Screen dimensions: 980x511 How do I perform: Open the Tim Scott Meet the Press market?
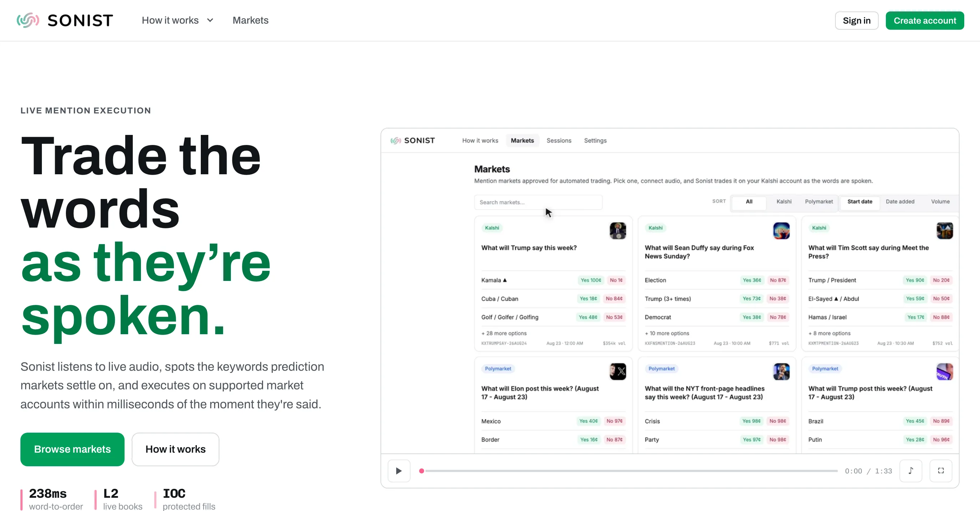point(869,252)
